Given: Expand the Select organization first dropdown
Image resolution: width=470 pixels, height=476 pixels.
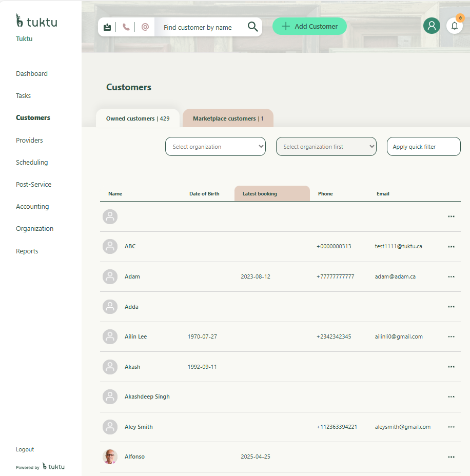Looking at the screenshot, I should tap(326, 147).
